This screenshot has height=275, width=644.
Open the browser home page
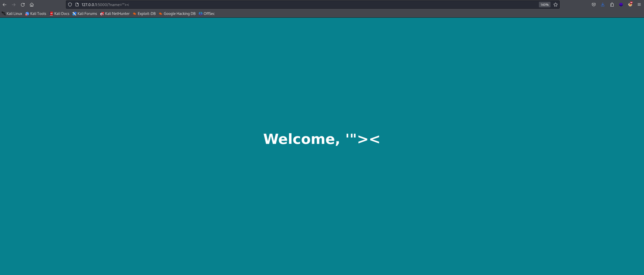coord(32,5)
